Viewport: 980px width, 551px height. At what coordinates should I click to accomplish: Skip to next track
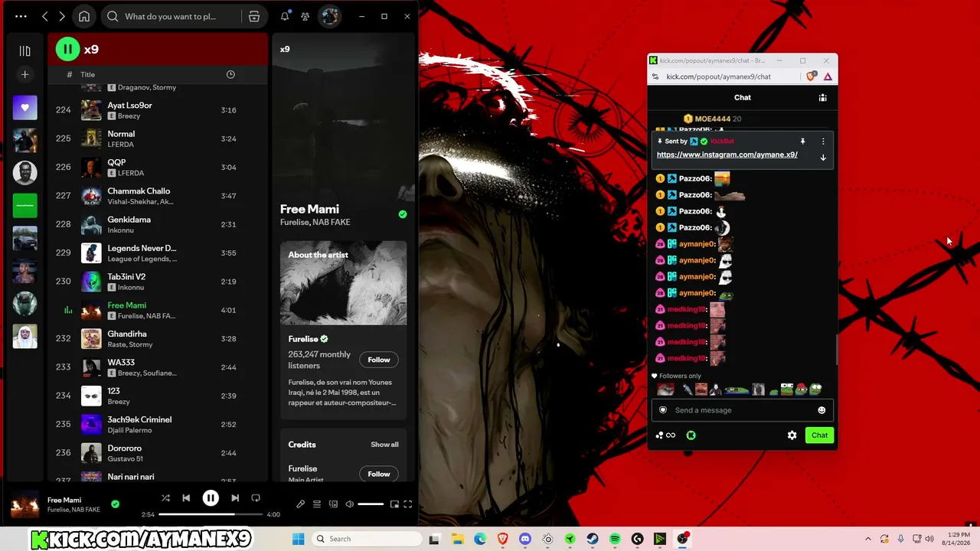(x=235, y=498)
